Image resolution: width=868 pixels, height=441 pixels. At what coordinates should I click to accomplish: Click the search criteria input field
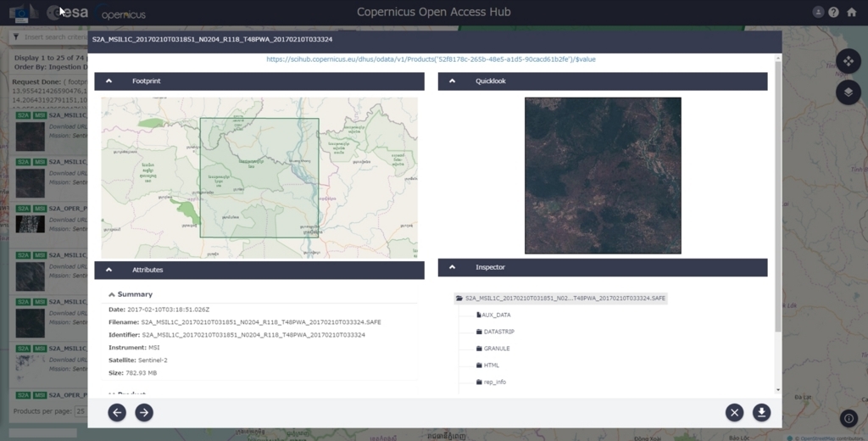tap(55, 37)
